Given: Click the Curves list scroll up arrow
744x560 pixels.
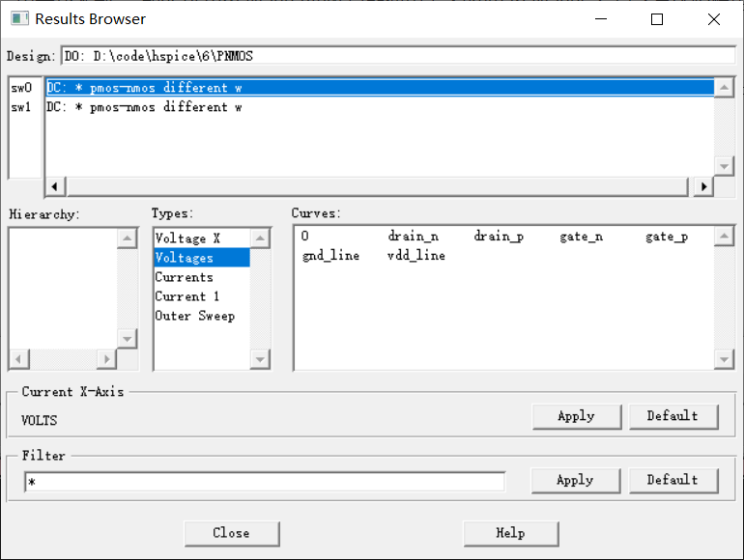Looking at the screenshot, I should [724, 237].
